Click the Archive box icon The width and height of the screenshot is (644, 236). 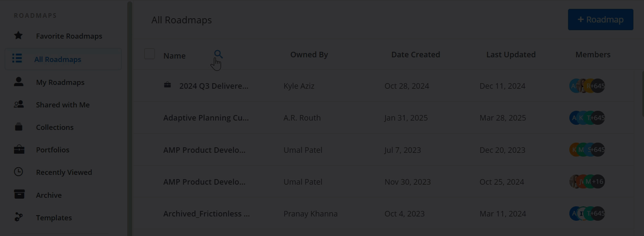coord(19,194)
